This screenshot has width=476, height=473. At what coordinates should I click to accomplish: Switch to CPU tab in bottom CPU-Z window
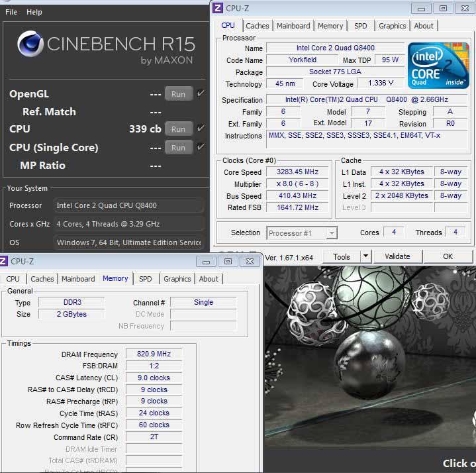pyautogui.click(x=13, y=279)
